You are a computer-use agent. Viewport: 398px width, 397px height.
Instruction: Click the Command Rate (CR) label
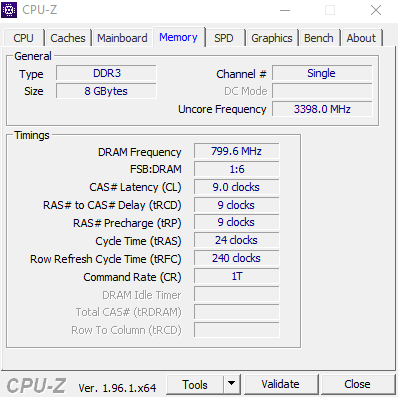(132, 277)
